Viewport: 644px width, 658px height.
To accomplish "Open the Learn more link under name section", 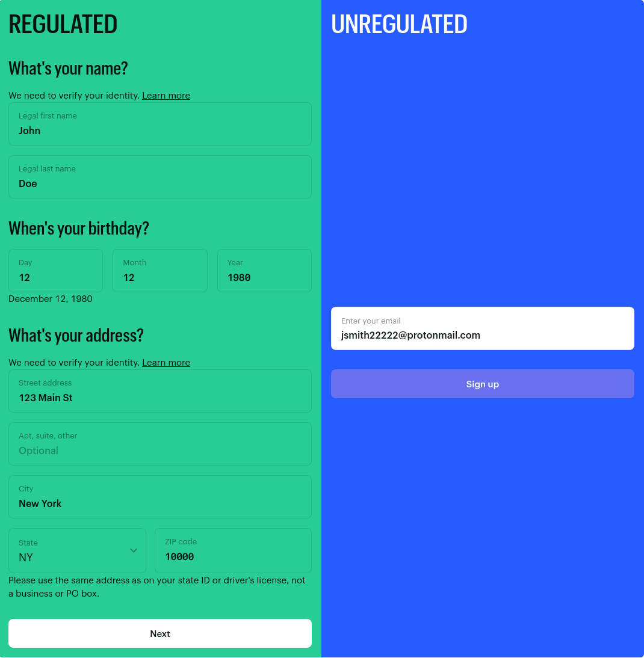I will pos(166,95).
